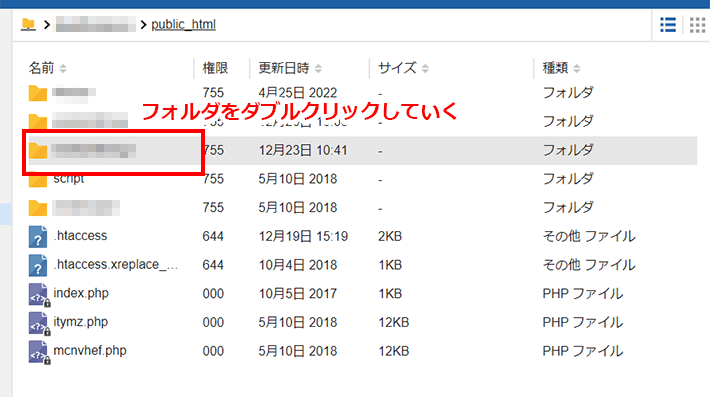Select the .htaccess file icon

point(38,236)
